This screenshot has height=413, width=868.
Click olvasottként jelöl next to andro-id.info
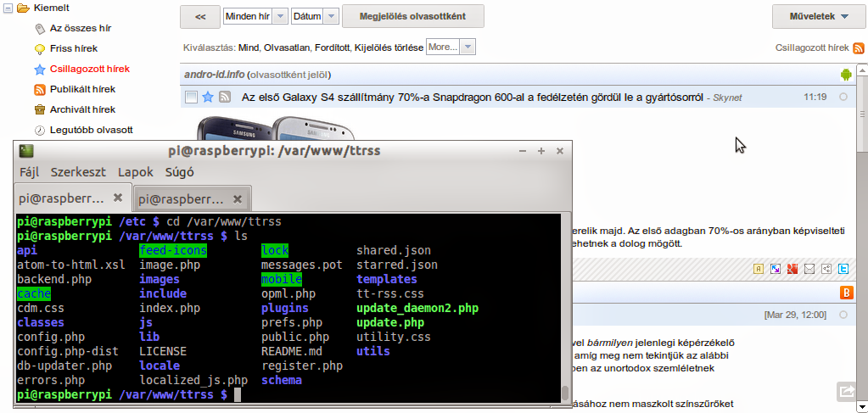291,75
